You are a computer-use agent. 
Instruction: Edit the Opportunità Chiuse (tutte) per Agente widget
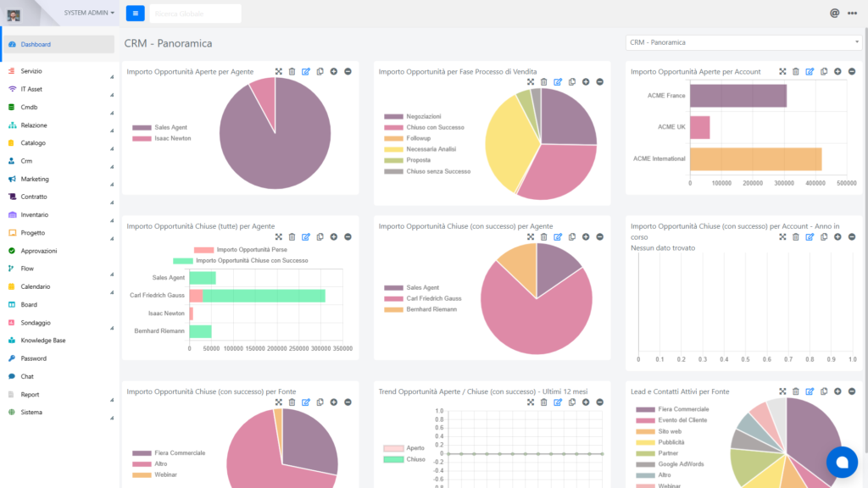click(x=306, y=237)
